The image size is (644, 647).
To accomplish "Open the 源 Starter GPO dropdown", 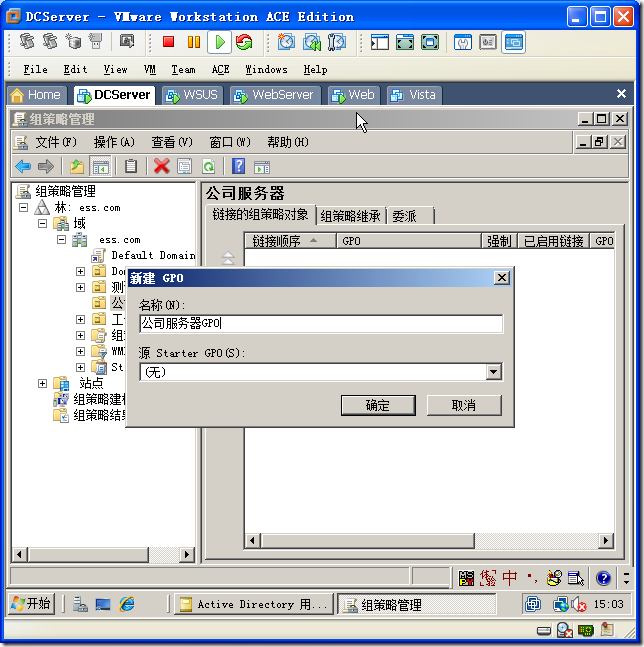I will coord(493,372).
